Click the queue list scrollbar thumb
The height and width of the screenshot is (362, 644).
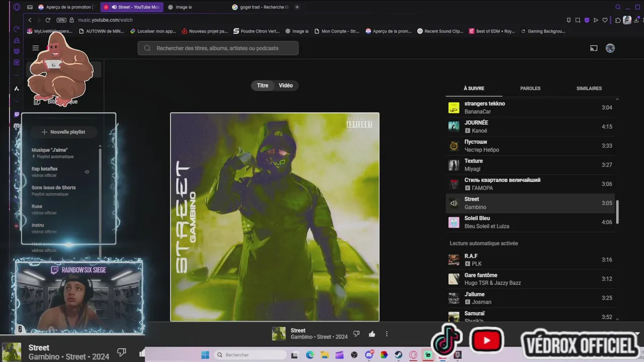coord(617,212)
